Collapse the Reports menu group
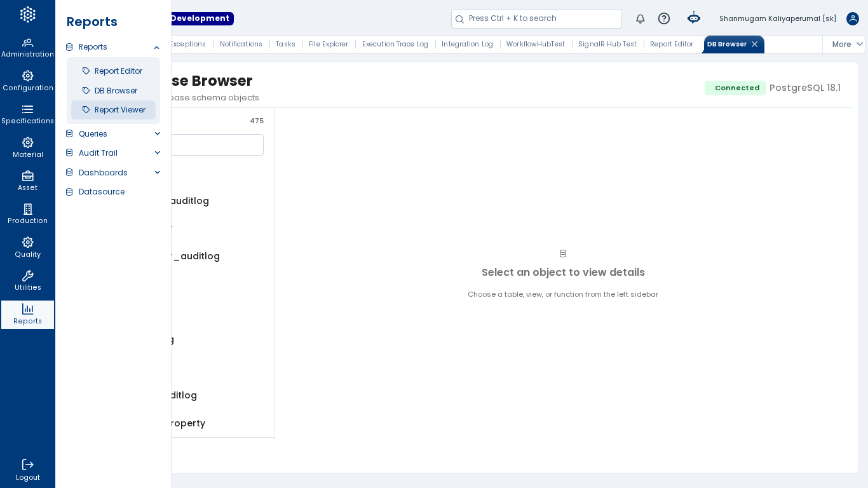868x488 pixels. [x=156, y=48]
